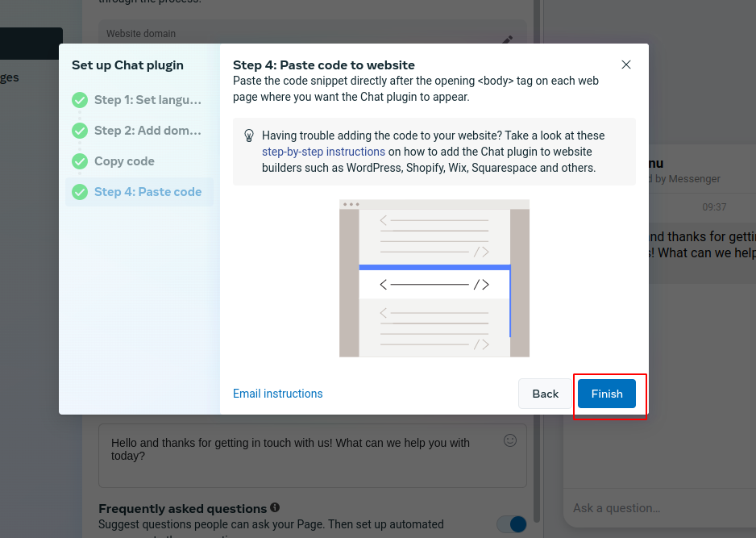Open the emoji picker in greeting box
The image size is (756, 538).
coord(510,440)
